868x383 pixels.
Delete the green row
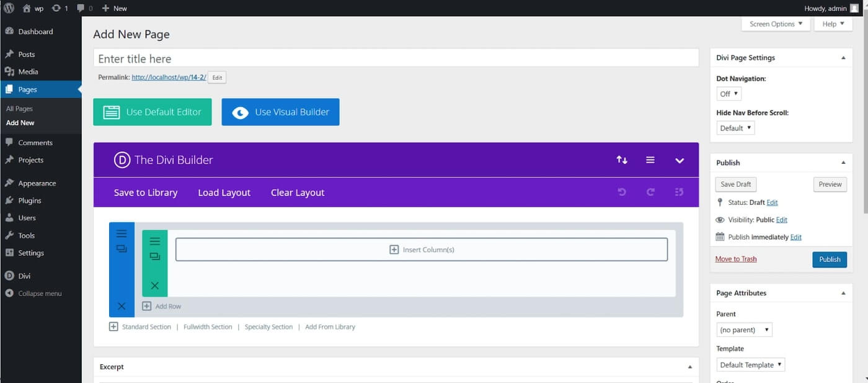tap(155, 286)
